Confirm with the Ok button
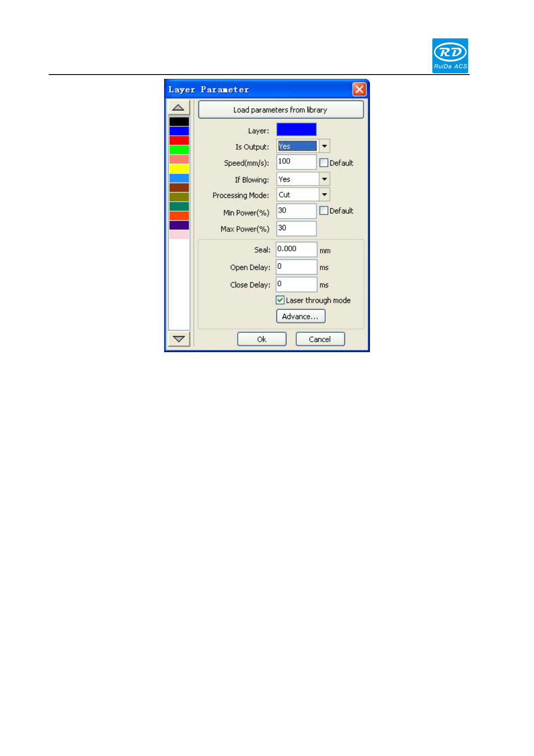This screenshot has height=756, width=534. click(x=262, y=339)
